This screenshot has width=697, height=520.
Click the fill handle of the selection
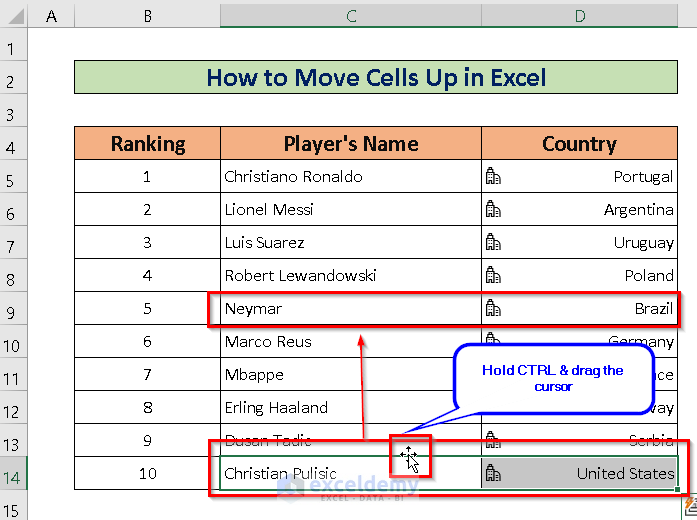click(677, 489)
